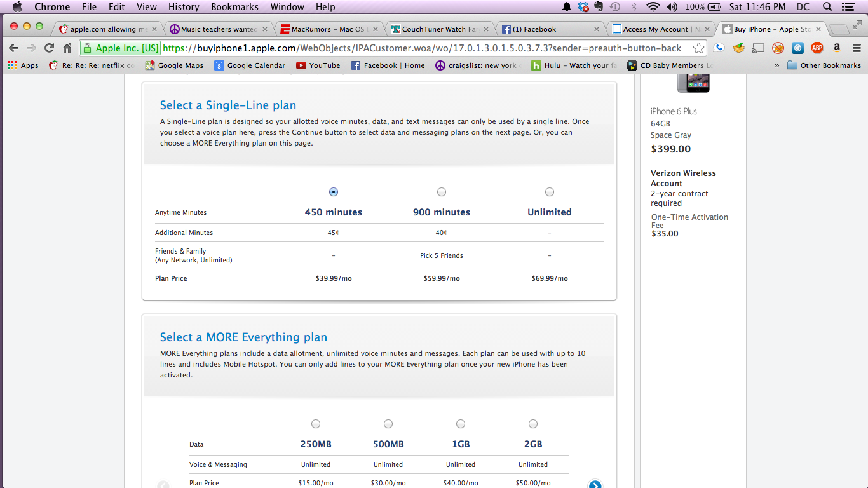868x488 pixels.
Task: Open the Hulu bookmark
Action: coord(574,65)
